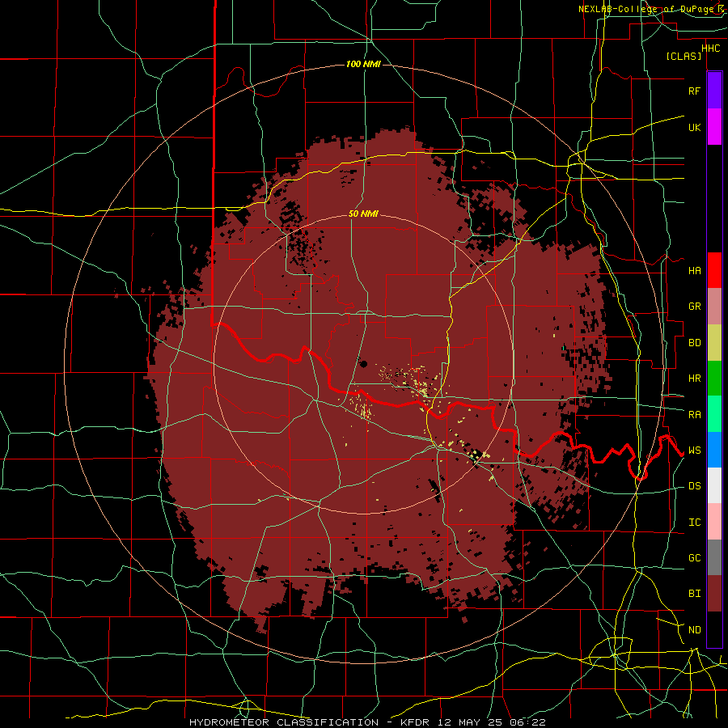Click the magenta UK legend color swatch
The width and height of the screenshot is (728, 728).
714,127
